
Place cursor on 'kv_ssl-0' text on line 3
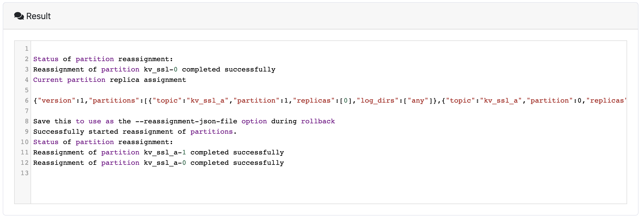click(x=161, y=69)
